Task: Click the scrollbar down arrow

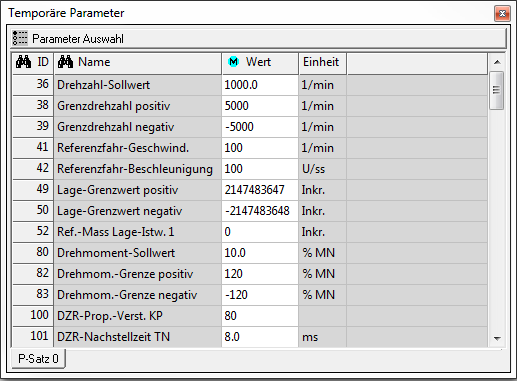Action: point(497,338)
